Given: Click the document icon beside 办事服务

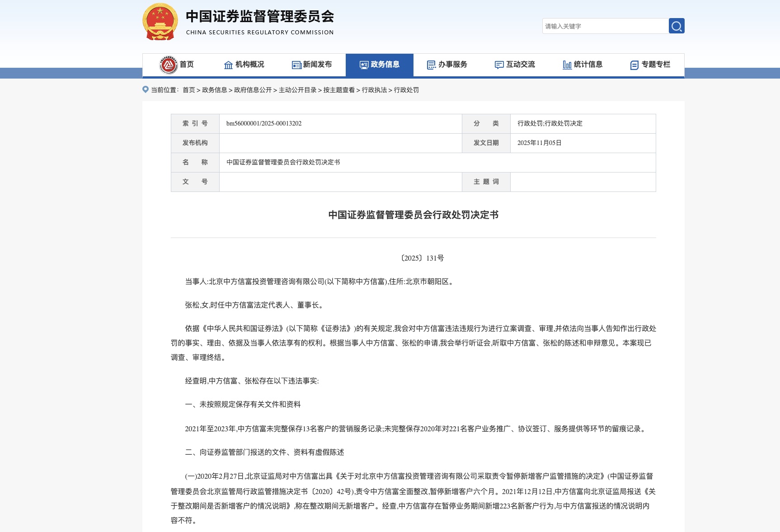Looking at the screenshot, I should coord(432,65).
